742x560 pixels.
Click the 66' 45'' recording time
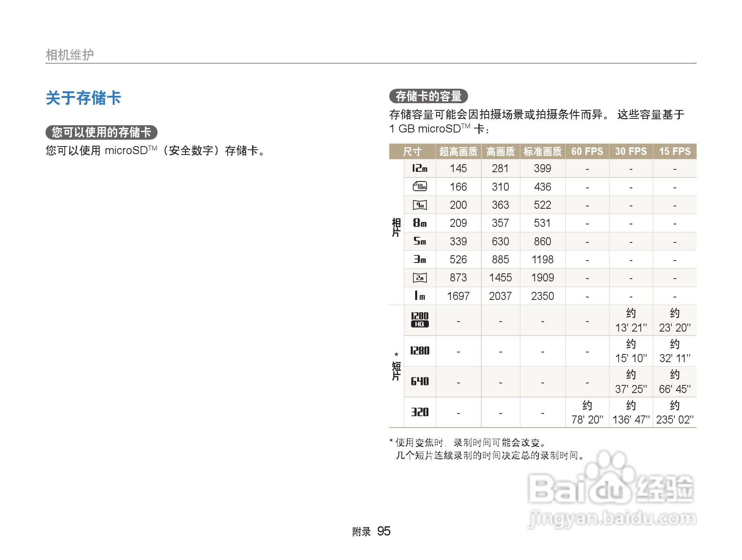click(x=675, y=389)
